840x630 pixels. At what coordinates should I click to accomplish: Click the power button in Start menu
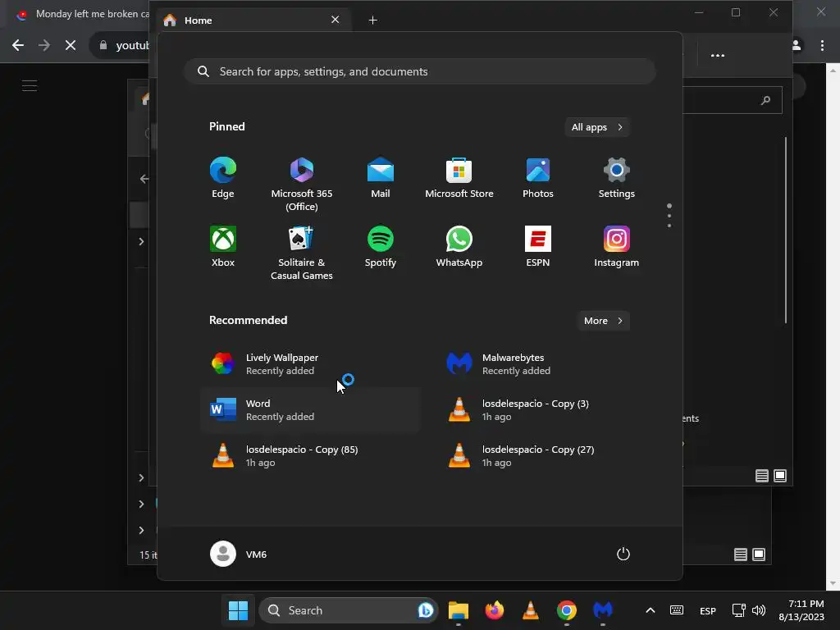(x=623, y=554)
